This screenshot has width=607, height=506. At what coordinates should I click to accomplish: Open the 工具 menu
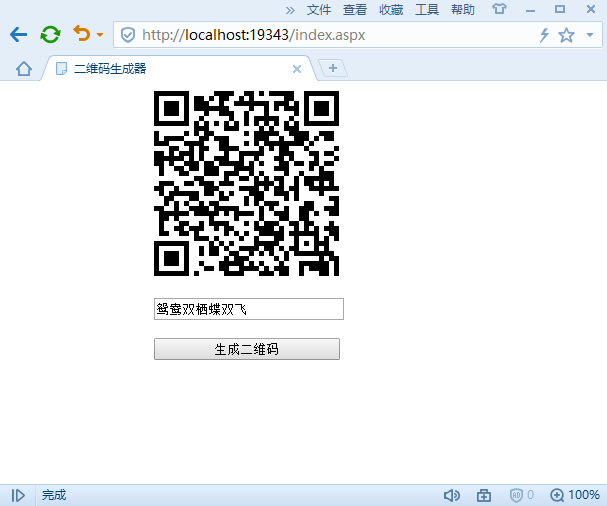point(427,10)
